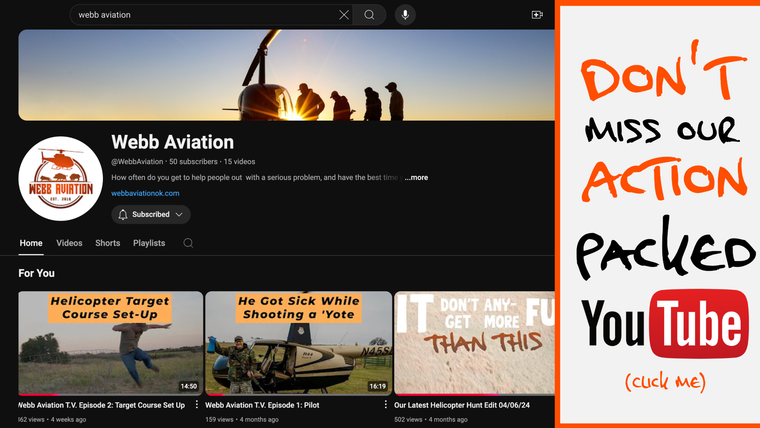Open options menu for Episode 2 video
This screenshot has width=760, height=428.
click(x=196, y=404)
